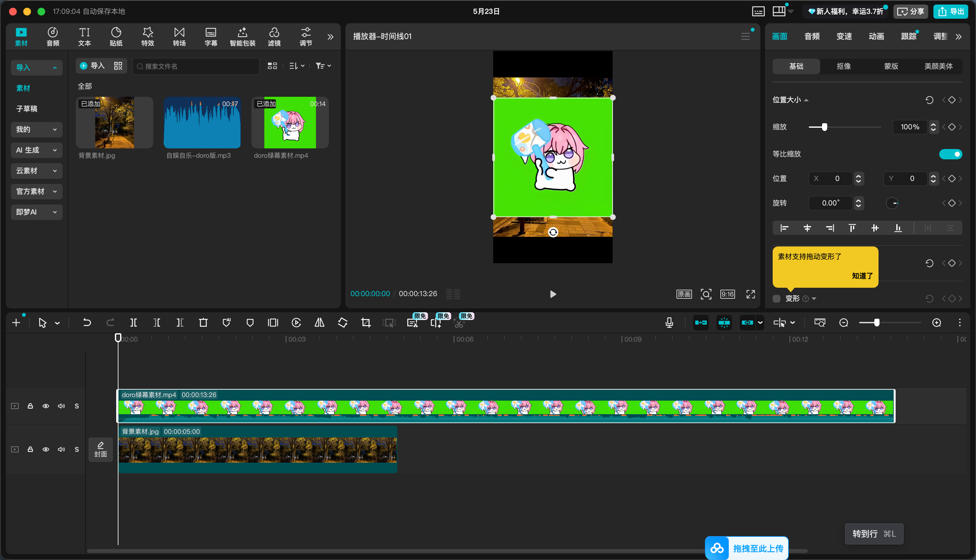Click the mirror flip icon
Viewport: 976px width, 560px height.
pos(319,323)
